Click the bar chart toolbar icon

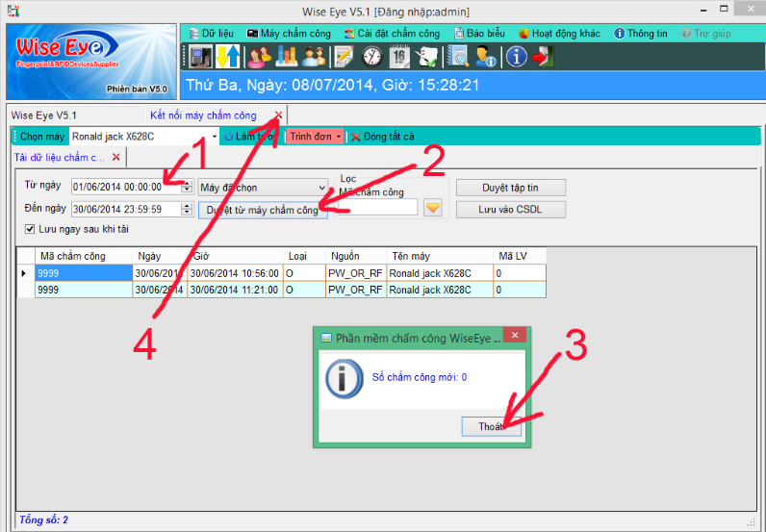[x=286, y=57]
